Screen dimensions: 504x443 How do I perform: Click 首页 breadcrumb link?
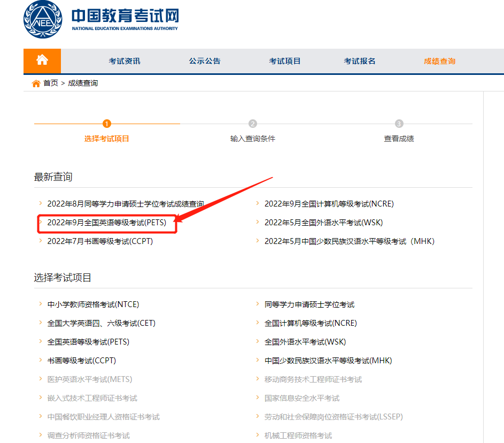pos(51,83)
